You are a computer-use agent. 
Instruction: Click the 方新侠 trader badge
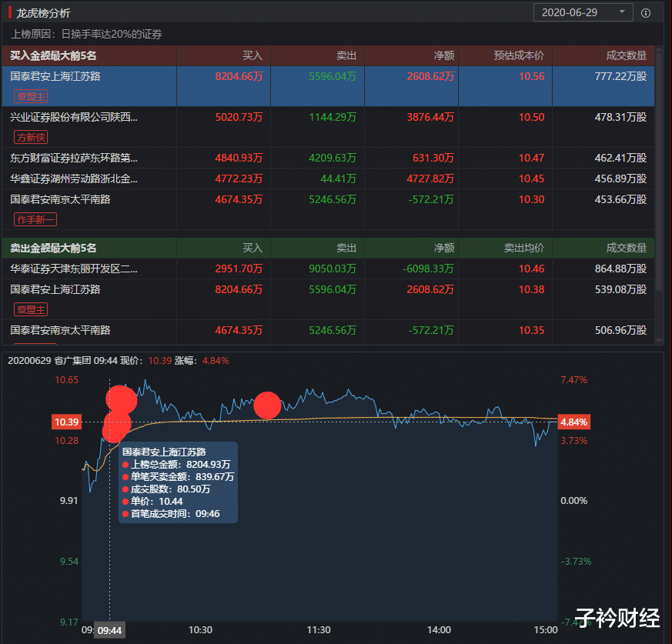(29, 136)
